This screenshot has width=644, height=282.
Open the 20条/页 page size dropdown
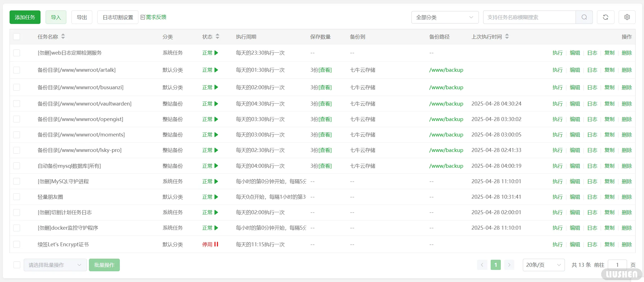click(543, 265)
